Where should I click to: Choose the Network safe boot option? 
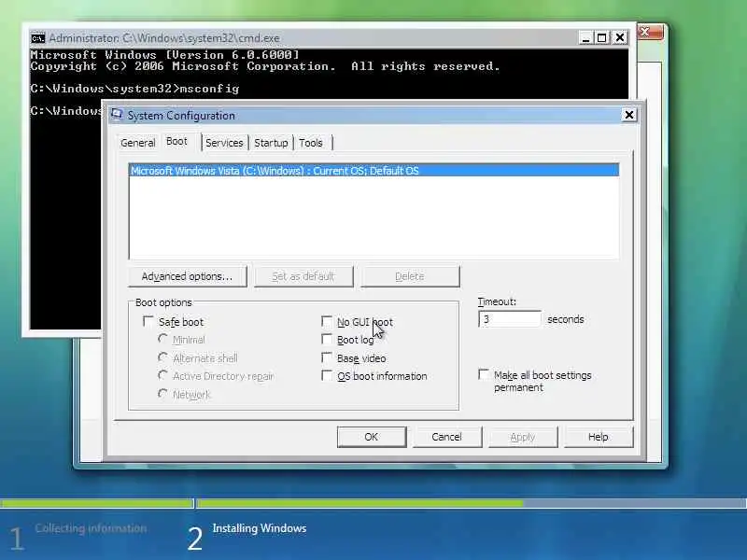click(162, 394)
